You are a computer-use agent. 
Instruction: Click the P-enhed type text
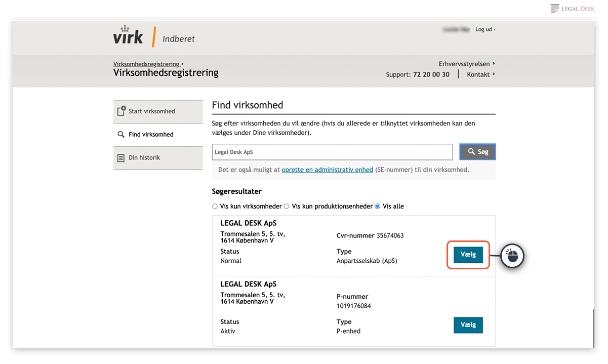349,332
